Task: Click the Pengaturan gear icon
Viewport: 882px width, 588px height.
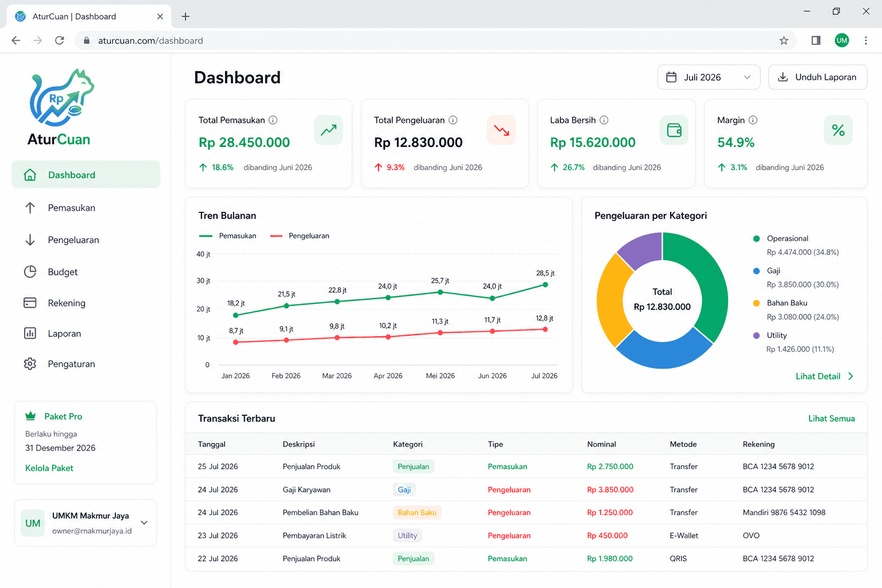Action: (x=30, y=363)
